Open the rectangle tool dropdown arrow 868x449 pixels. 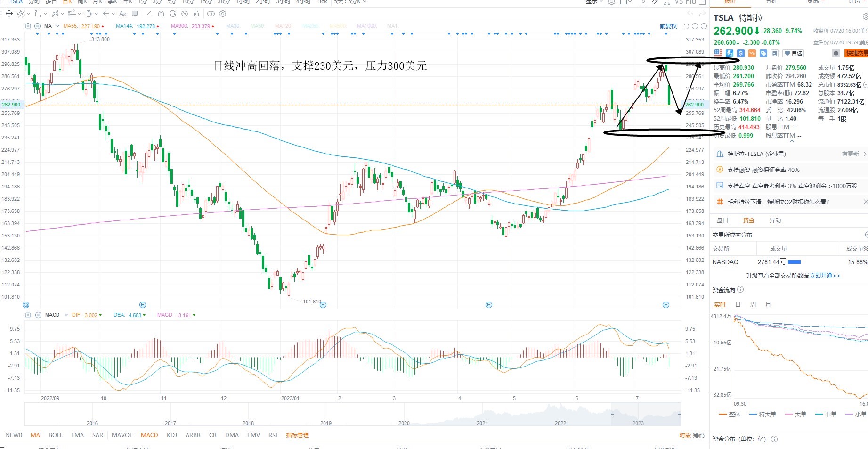pyautogui.click(x=45, y=14)
